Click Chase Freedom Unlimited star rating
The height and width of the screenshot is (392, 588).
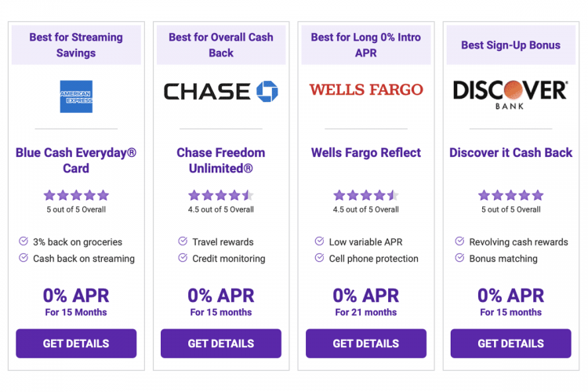[221, 195]
